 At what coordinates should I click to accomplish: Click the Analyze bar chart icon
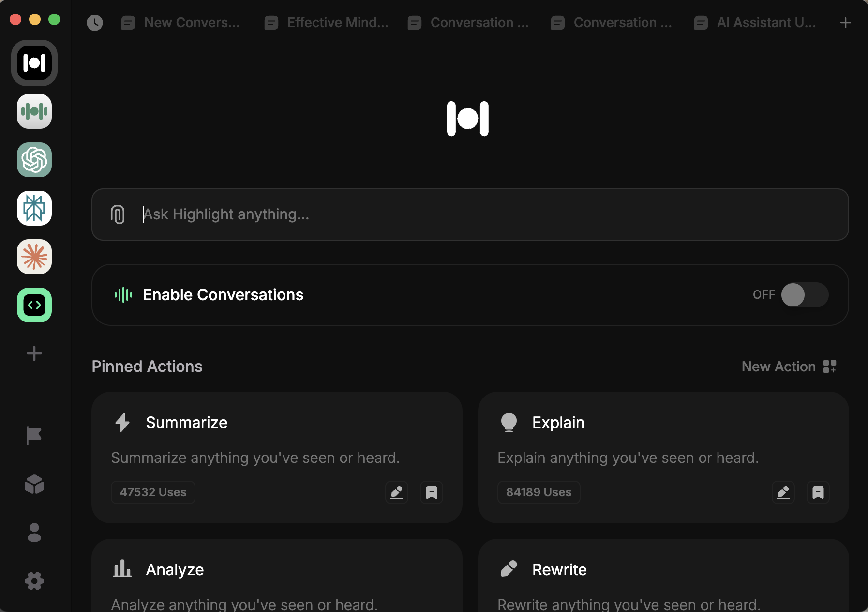[122, 568]
